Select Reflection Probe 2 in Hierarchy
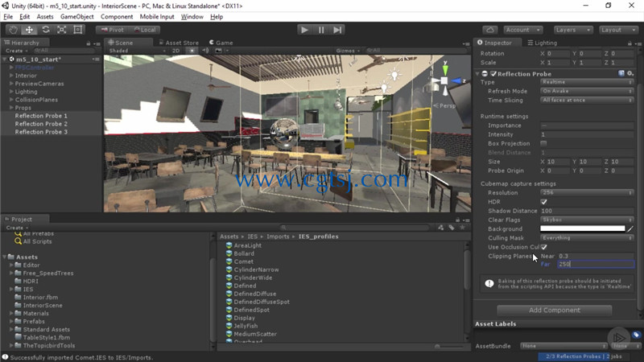 [x=41, y=124]
